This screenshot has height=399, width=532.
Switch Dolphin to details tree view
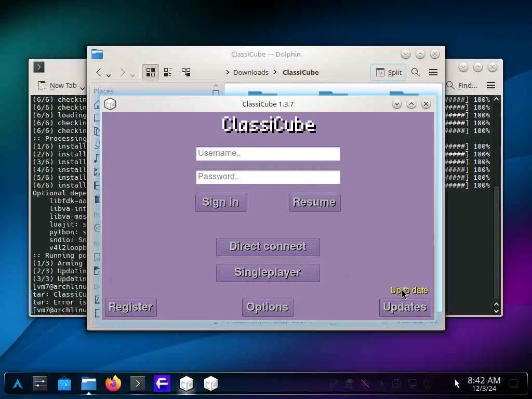[x=186, y=72]
